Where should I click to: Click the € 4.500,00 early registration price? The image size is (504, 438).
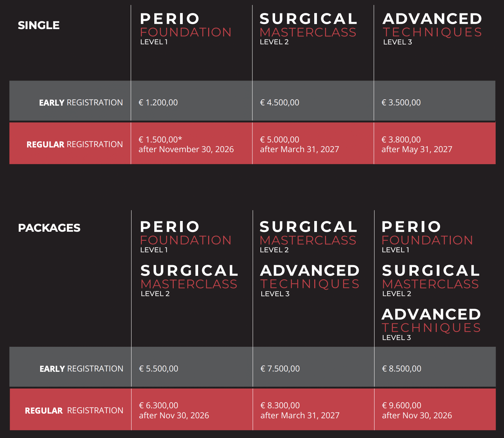(x=280, y=103)
